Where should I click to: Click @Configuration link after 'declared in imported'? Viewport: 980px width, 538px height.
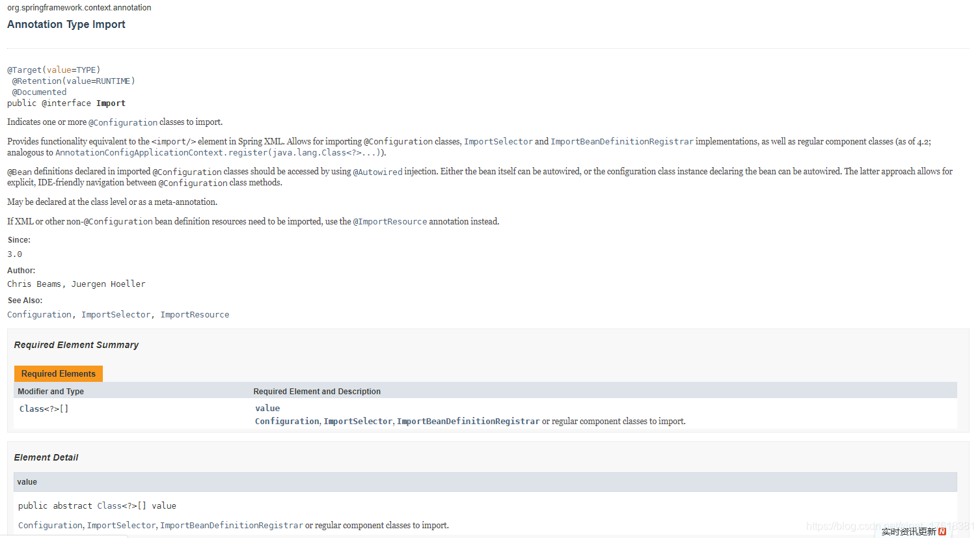point(187,172)
